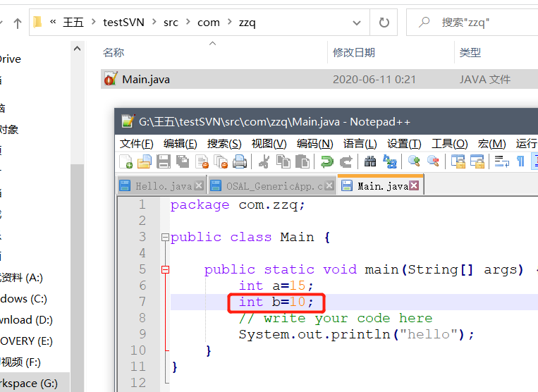This screenshot has height=392, width=538.
Task: Copy selection using toolbar copy icon
Action: pyautogui.click(x=283, y=161)
